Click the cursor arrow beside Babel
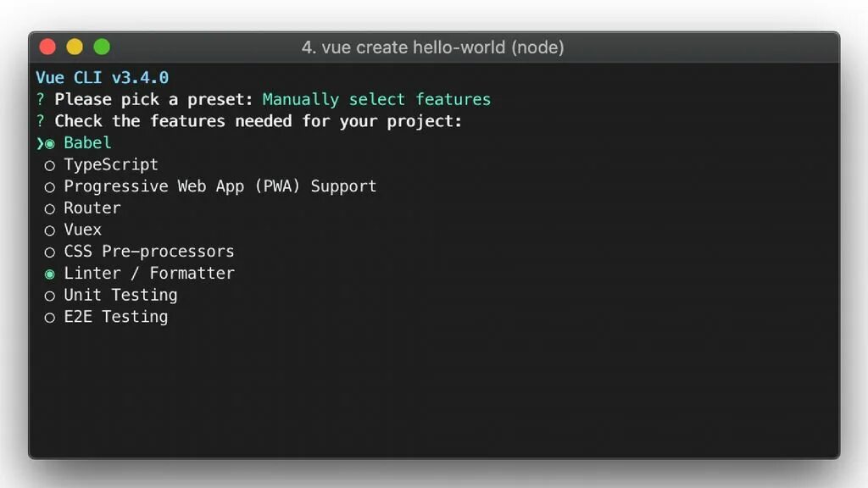This screenshot has width=868, height=488. pos(39,143)
